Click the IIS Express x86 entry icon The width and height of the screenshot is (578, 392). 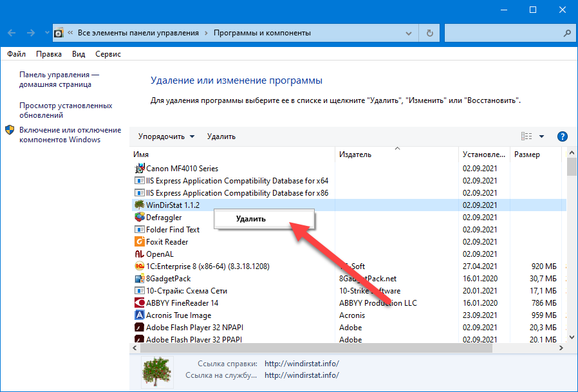[x=139, y=192]
